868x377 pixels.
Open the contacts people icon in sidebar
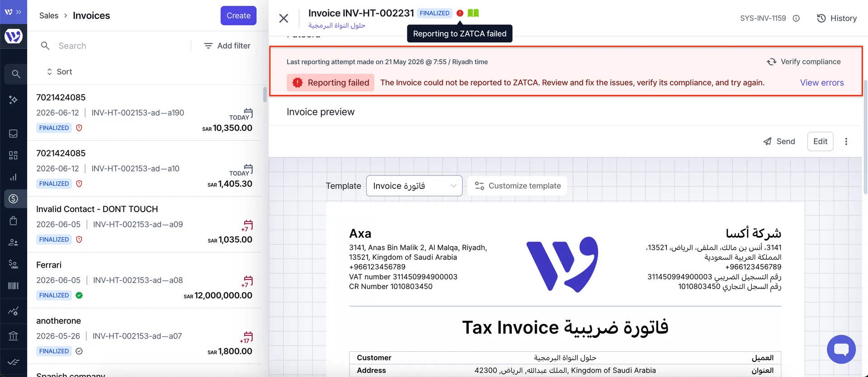click(14, 242)
